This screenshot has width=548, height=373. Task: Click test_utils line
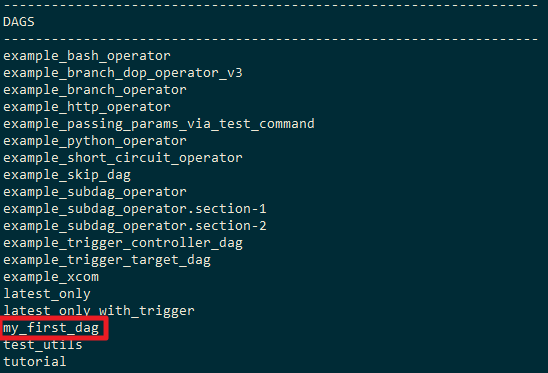click(x=43, y=345)
